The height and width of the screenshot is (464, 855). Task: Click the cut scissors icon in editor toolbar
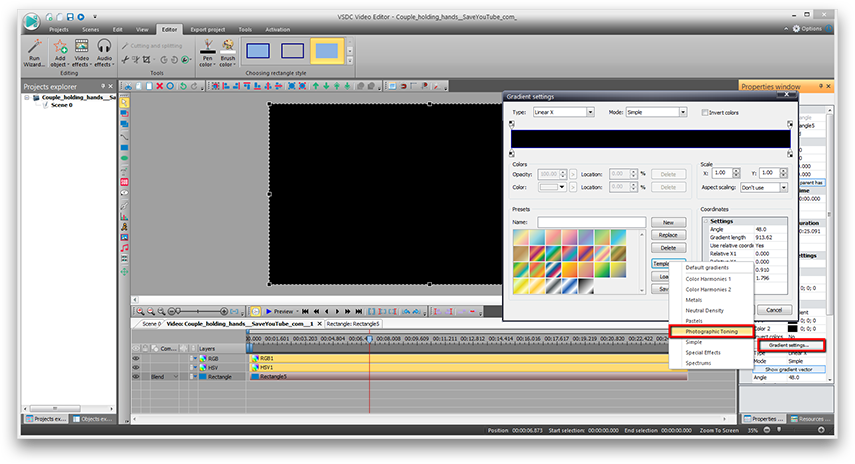point(128,86)
